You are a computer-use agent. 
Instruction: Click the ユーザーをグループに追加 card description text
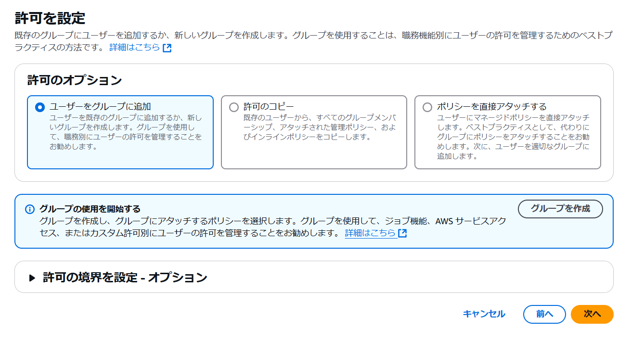tap(126, 132)
